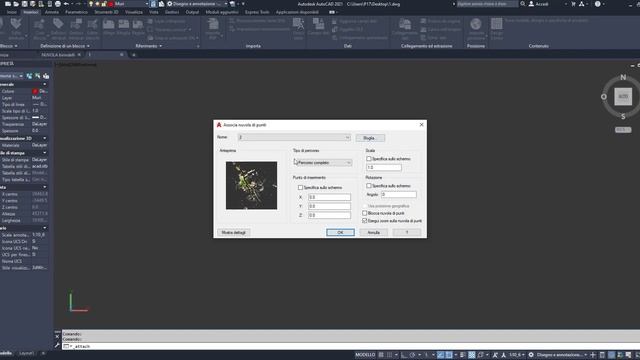Click the ? help button in dialog
The height and width of the screenshot is (360, 640).
407,232
